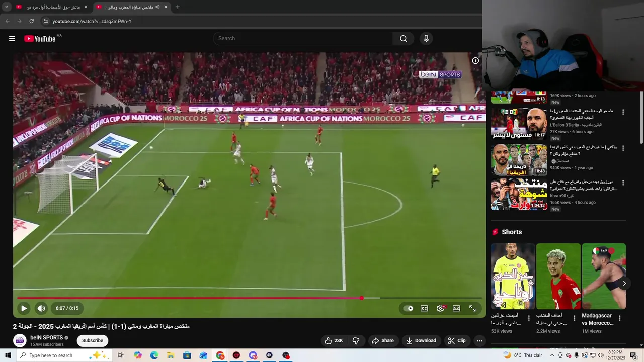Open player settings gear

[441, 308]
